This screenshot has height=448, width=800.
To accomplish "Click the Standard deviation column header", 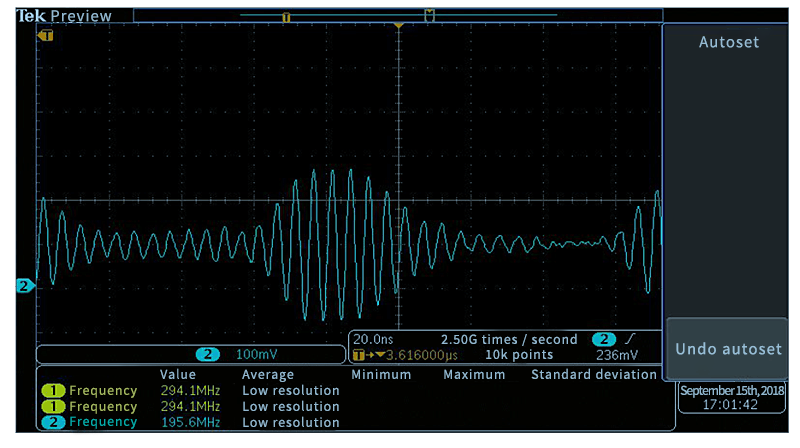I will (x=593, y=374).
